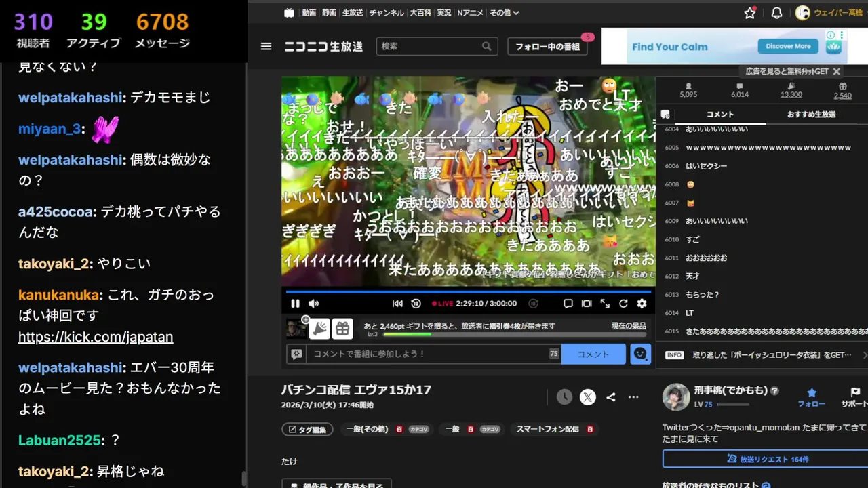Reload the player stream
The image size is (868, 488).
click(x=623, y=304)
